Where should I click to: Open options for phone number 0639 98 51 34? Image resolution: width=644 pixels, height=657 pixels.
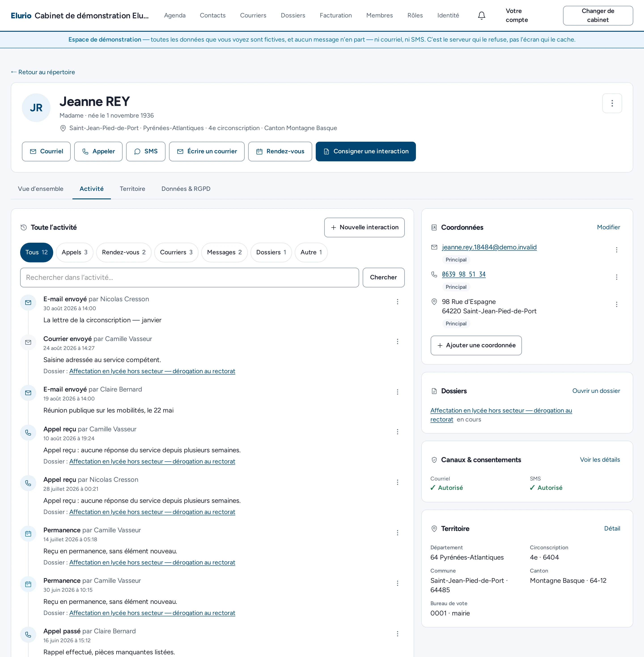click(616, 277)
